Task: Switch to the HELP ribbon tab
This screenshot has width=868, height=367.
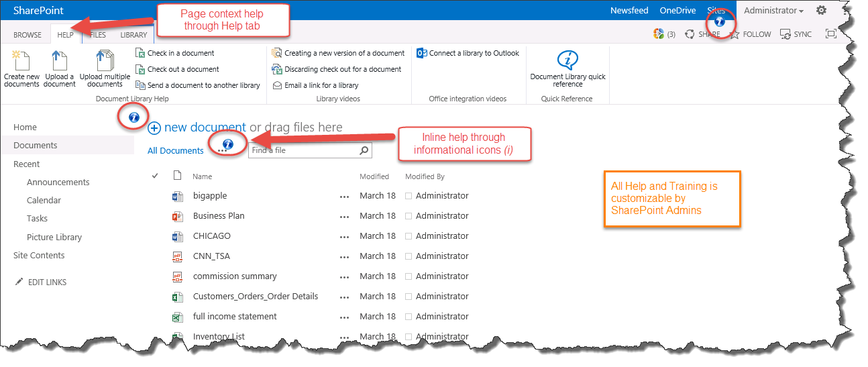Action: 66,34
